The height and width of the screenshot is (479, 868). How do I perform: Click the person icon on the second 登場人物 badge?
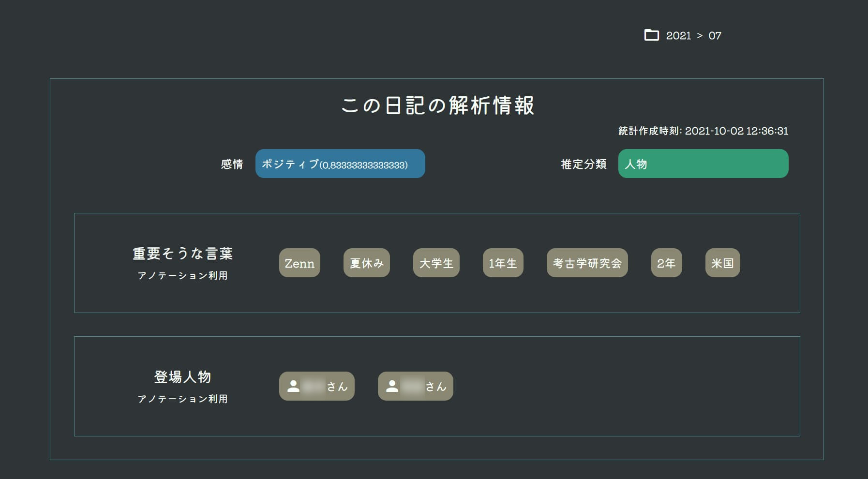pyautogui.click(x=392, y=386)
